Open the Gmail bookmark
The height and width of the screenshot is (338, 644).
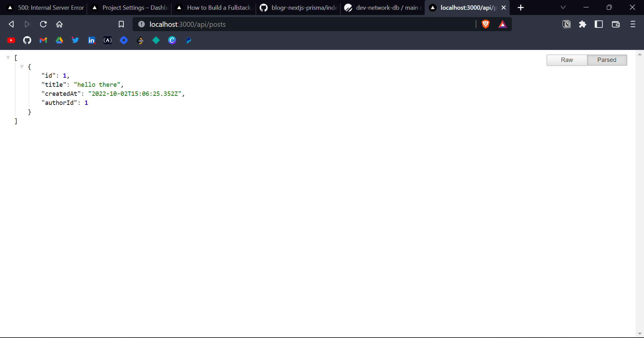coord(43,40)
